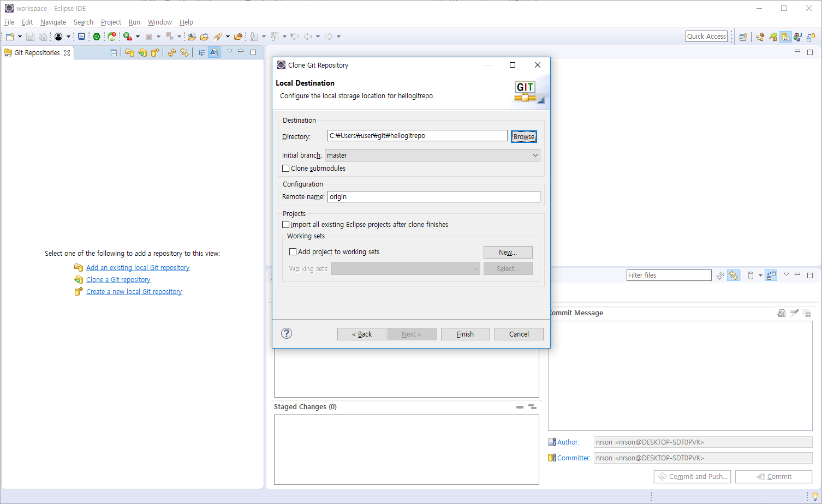Click the green Boot Dashboard power icon
The width and height of the screenshot is (822, 504).
(x=97, y=37)
